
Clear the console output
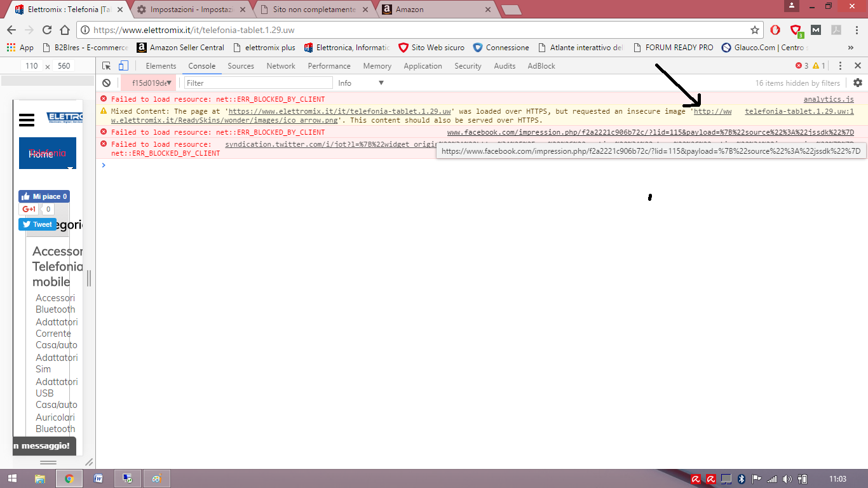(x=107, y=83)
